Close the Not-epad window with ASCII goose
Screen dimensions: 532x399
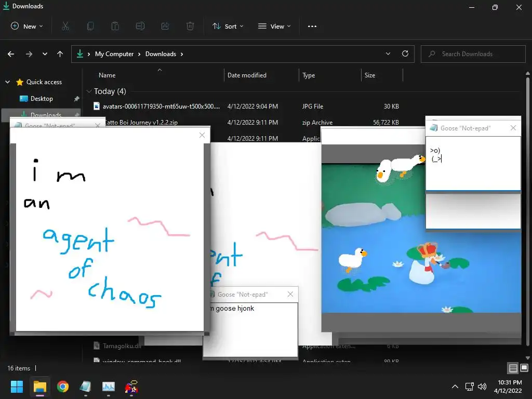coord(513,128)
